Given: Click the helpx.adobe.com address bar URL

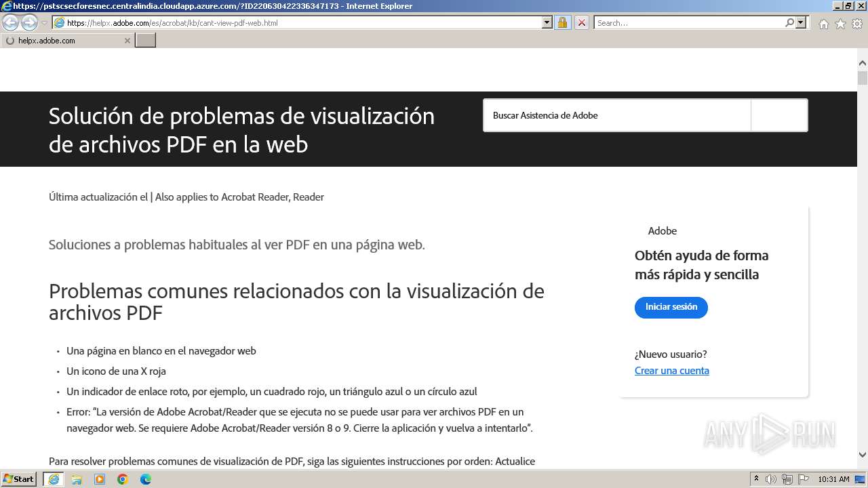Looking at the screenshot, I should coord(172,23).
